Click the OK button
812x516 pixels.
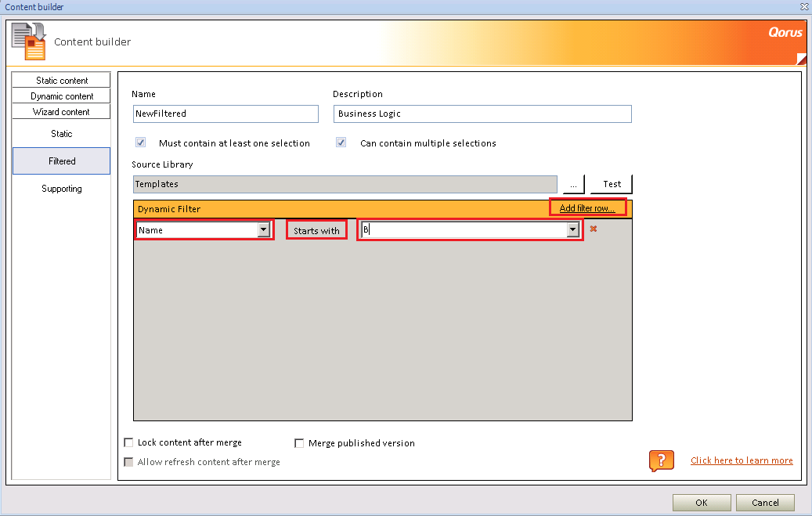pos(702,503)
